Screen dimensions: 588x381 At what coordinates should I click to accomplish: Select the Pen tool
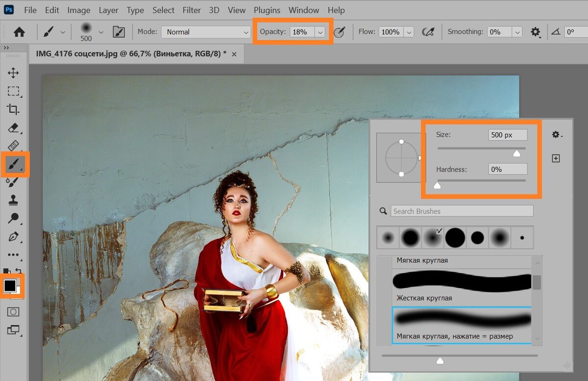tap(13, 237)
